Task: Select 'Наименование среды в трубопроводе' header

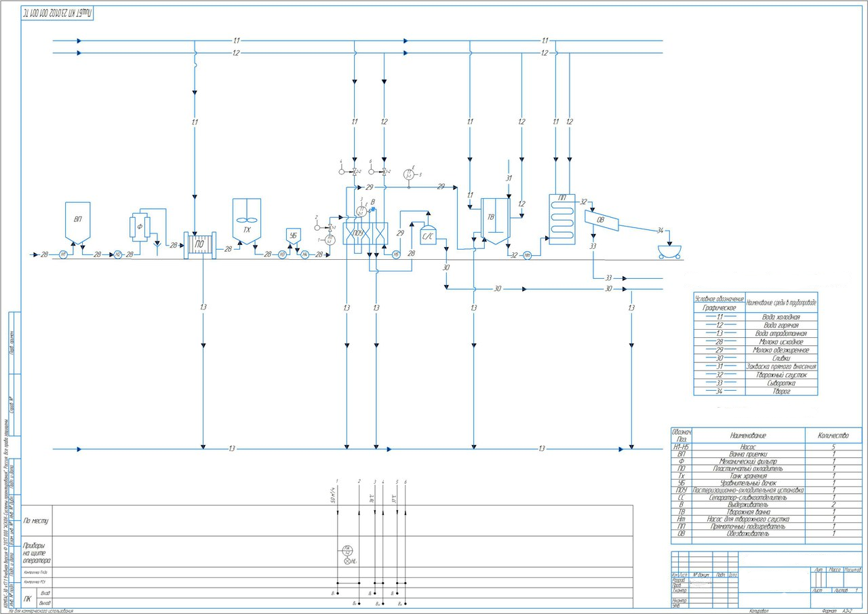Action: (781, 301)
